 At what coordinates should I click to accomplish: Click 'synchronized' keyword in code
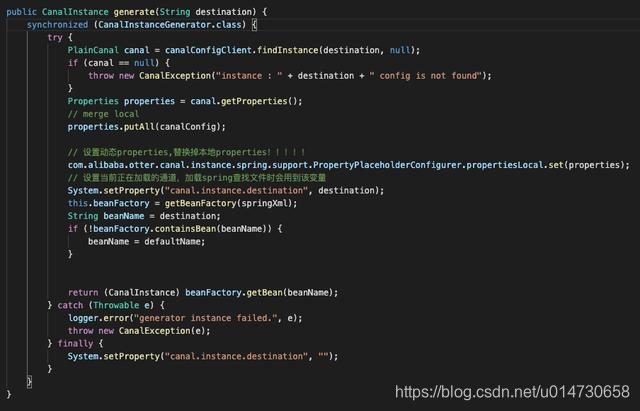click(58, 24)
